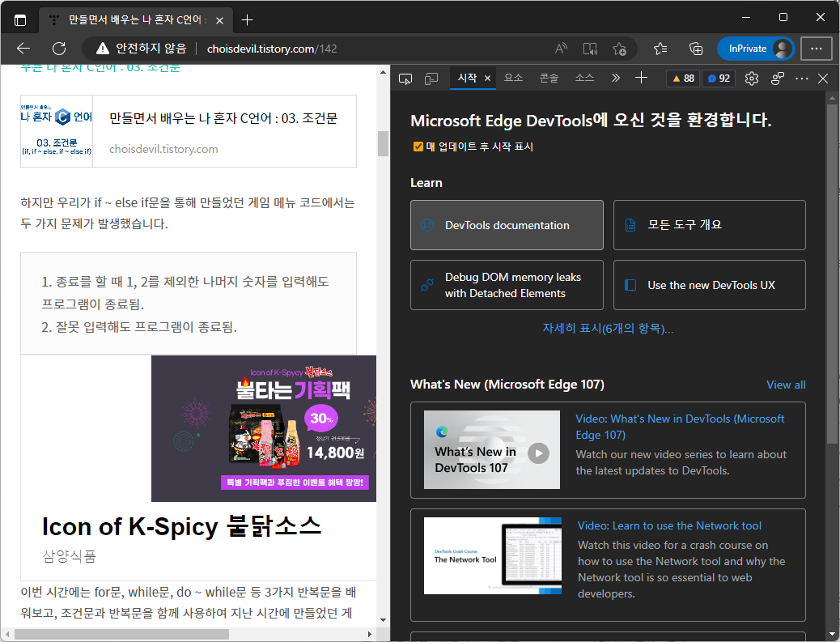Open DevTools documentation card
This screenshot has width=840, height=642.
507,225
